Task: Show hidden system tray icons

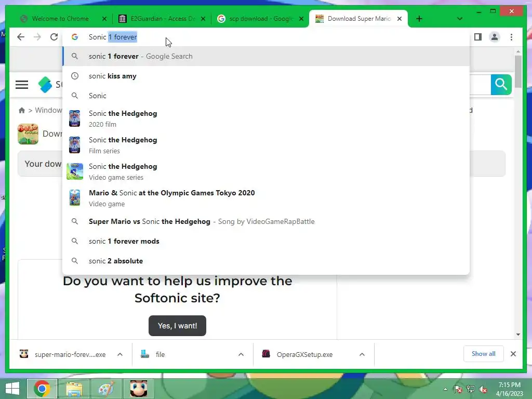Action: click(445, 389)
